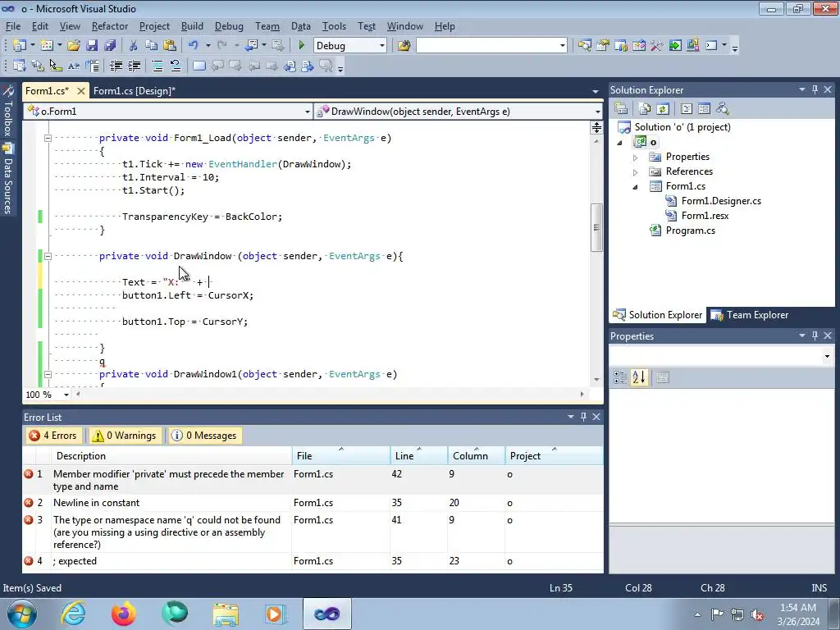Open Program.cs in Solution Explorer
This screenshot has height=630, width=840.
tap(690, 231)
